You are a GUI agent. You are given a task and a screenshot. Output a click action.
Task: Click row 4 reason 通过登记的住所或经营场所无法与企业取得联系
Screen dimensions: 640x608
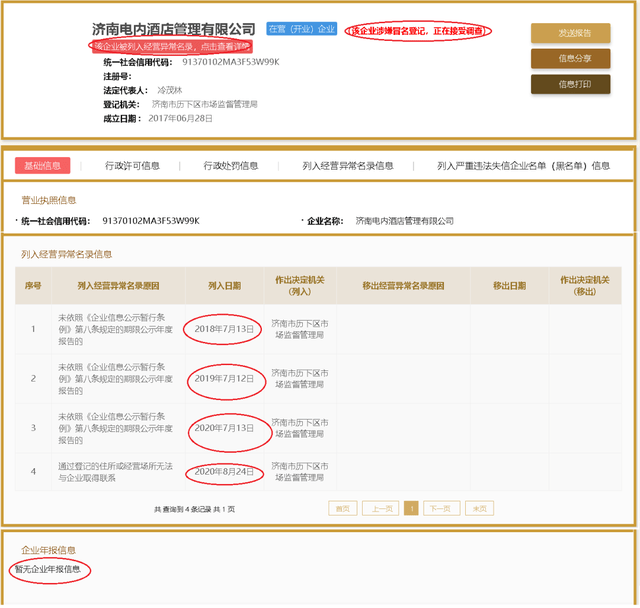pyautogui.click(x=116, y=472)
